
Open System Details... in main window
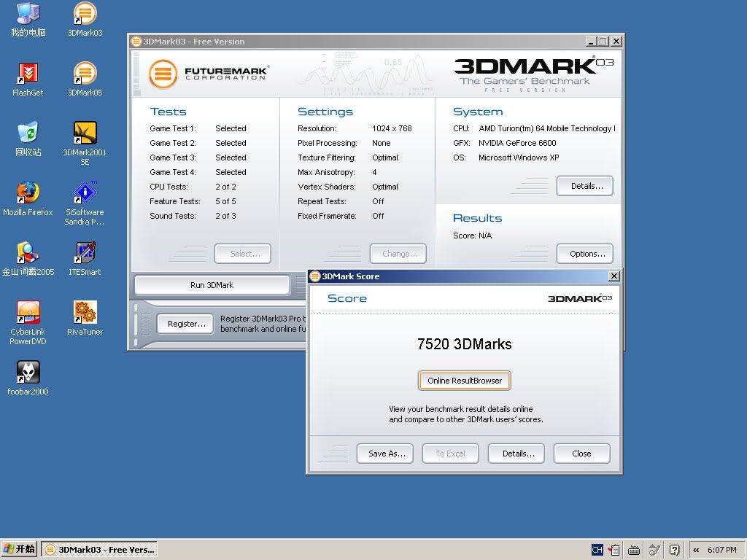click(x=585, y=186)
